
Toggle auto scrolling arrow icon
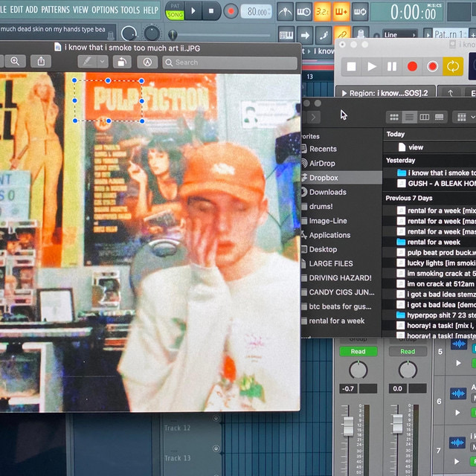305,35
